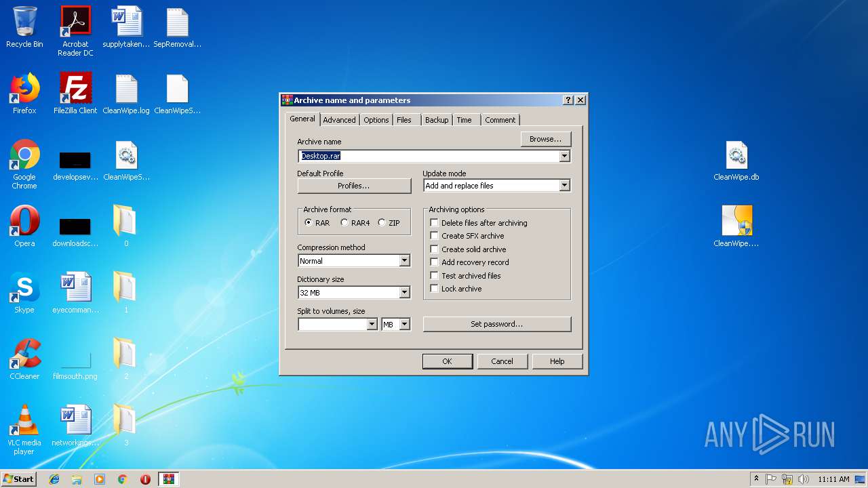Image resolution: width=868 pixels, height=488 pixels.
Task: Open the Recycle Bin desktop icon
Action: point(24,27)
